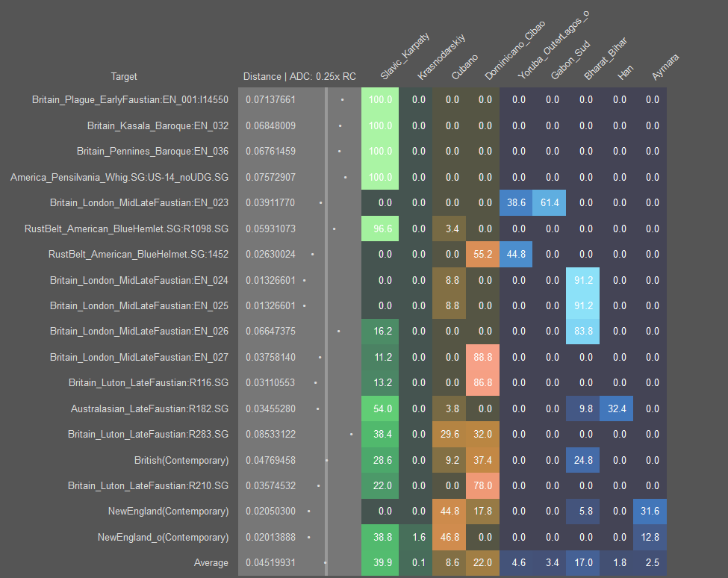Select the Han column header
This screenshot has height=578, width=728.
tap(625, 72)
